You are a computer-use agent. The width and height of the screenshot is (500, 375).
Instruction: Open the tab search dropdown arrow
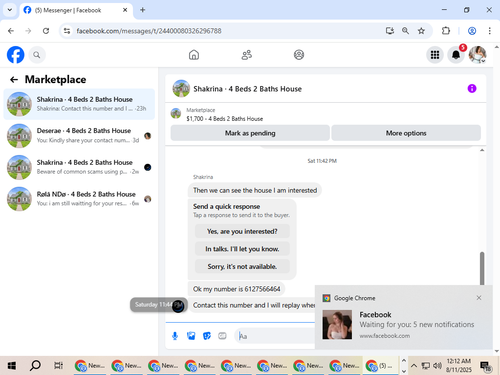click(x=10, y=10)
